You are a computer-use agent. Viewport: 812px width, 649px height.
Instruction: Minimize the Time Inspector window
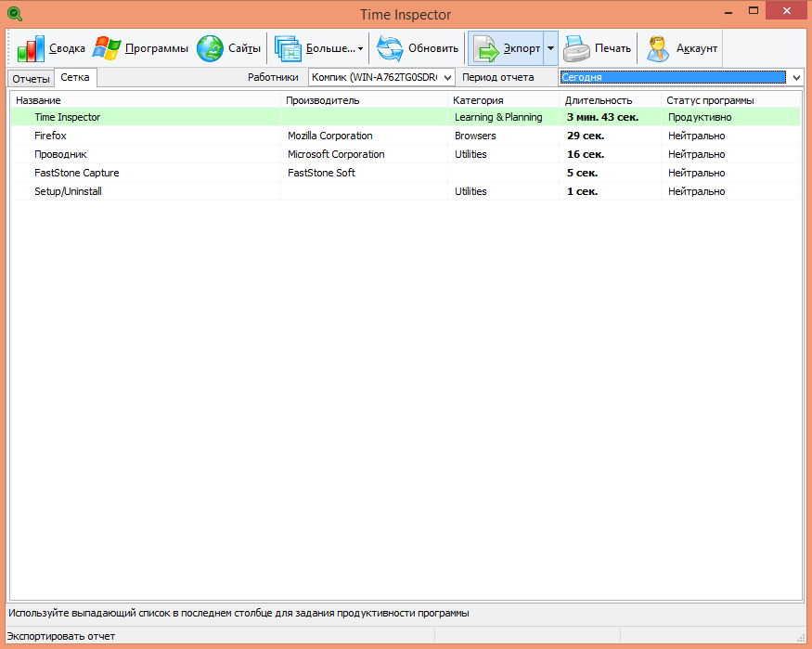click(x=728, y=11)
